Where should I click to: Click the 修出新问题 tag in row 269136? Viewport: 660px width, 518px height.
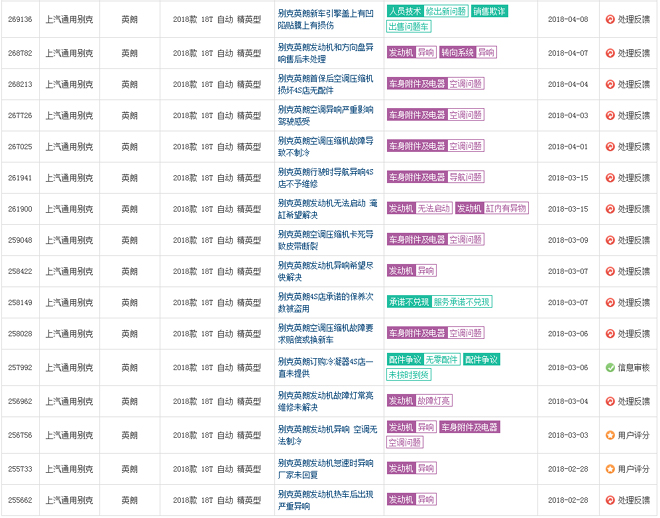point(446,11)
